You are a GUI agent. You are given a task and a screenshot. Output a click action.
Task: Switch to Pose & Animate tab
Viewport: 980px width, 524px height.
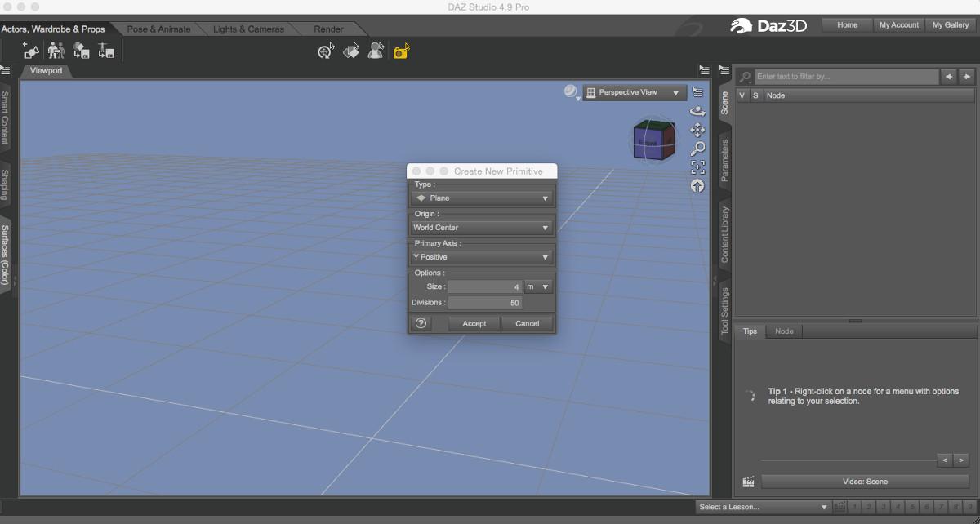[x=158, y=29]
